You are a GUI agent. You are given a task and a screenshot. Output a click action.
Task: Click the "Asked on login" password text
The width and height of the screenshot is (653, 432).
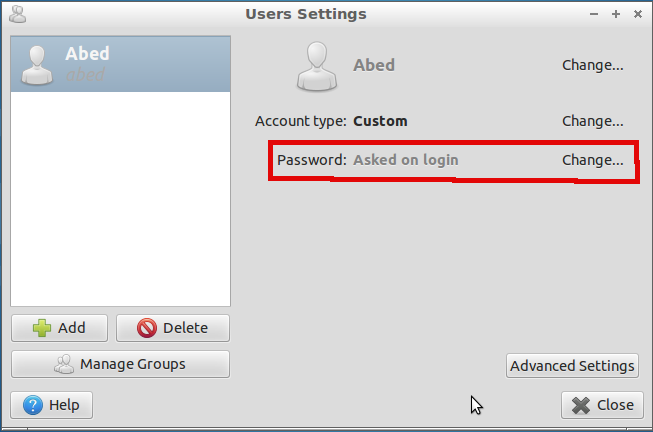pos(405,160)
